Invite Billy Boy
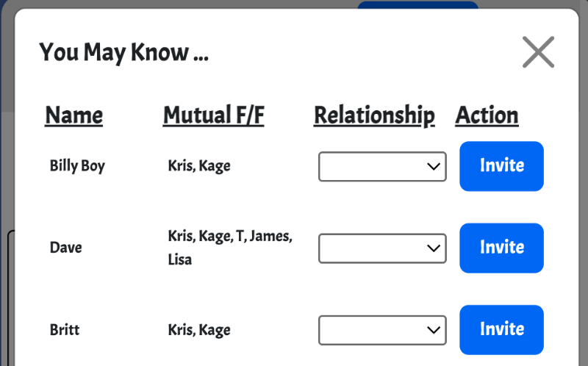 (501, 166)
